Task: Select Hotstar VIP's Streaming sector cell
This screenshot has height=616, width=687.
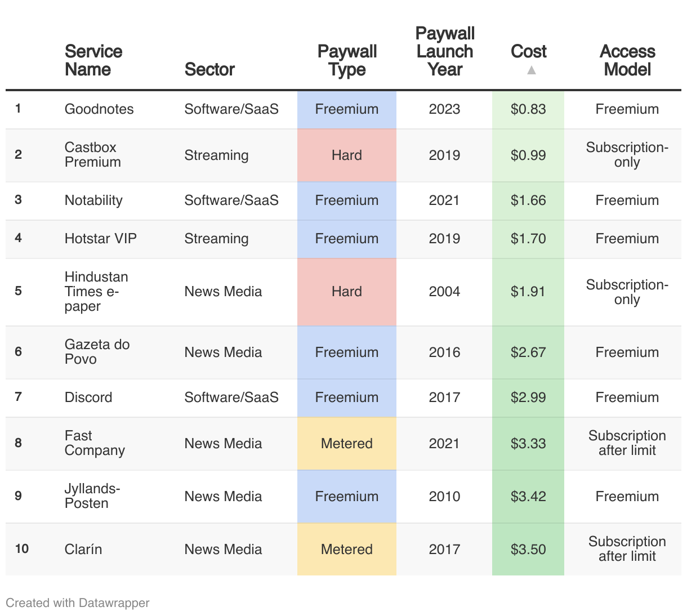Action: [x=216, y=239]
